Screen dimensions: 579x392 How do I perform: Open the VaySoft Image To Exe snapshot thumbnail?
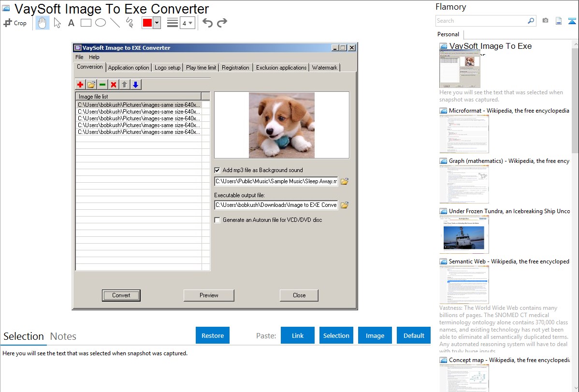460,69
